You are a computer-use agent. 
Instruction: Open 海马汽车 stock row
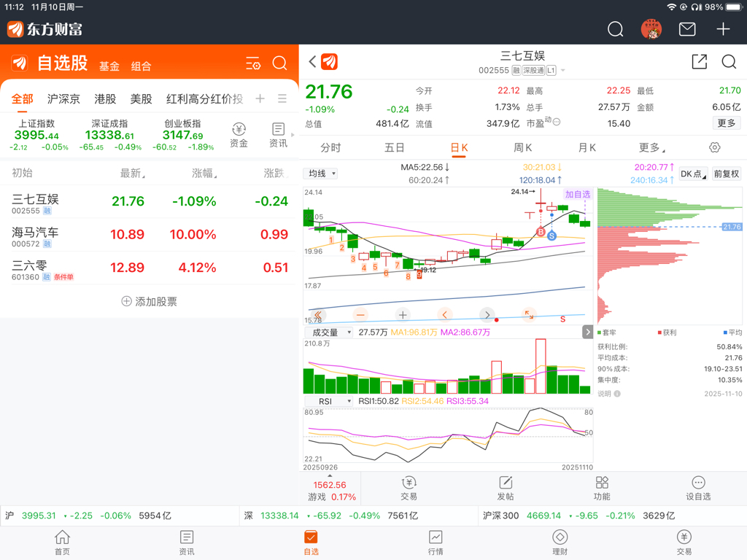pos(149,235)
